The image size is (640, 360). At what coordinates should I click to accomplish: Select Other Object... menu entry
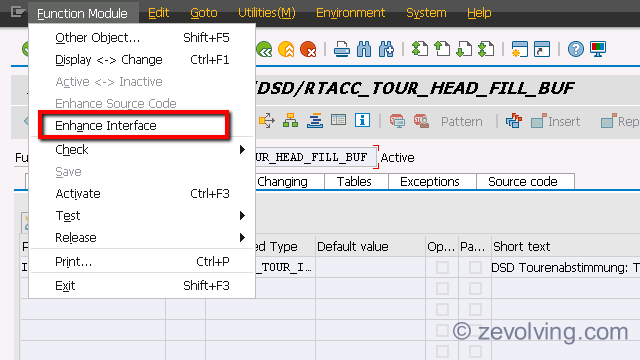pyautogui.click(x=142, y=38)
